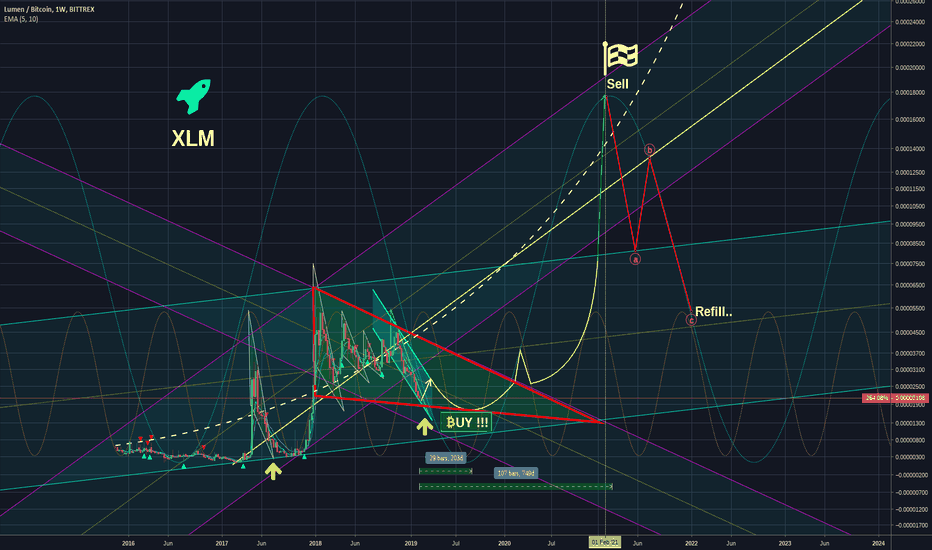Click the 0.00005500 price axis label

(x=910, y=308)
